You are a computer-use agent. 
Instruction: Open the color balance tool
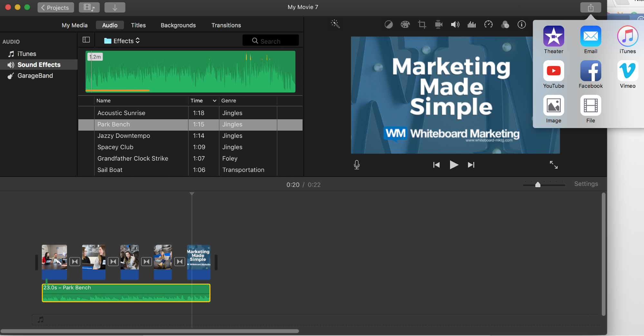coord(389,24)
